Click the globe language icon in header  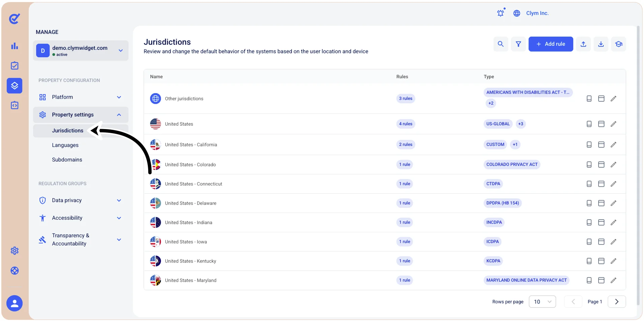[x=517, y=13]
